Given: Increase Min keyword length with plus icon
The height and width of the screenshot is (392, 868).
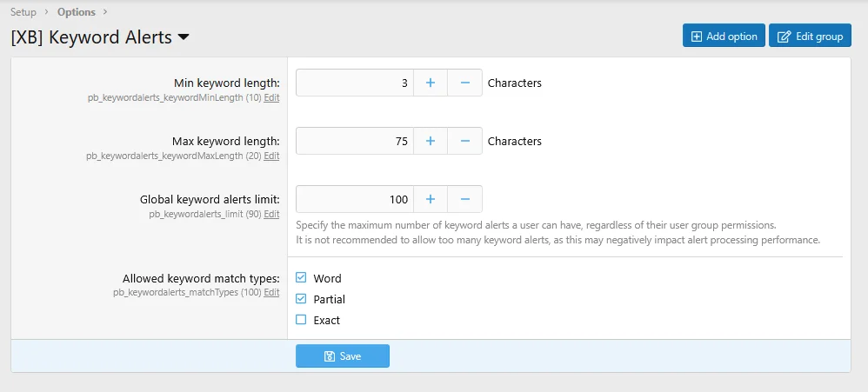Looking at the screenshot, I should [x=430, y=83].
